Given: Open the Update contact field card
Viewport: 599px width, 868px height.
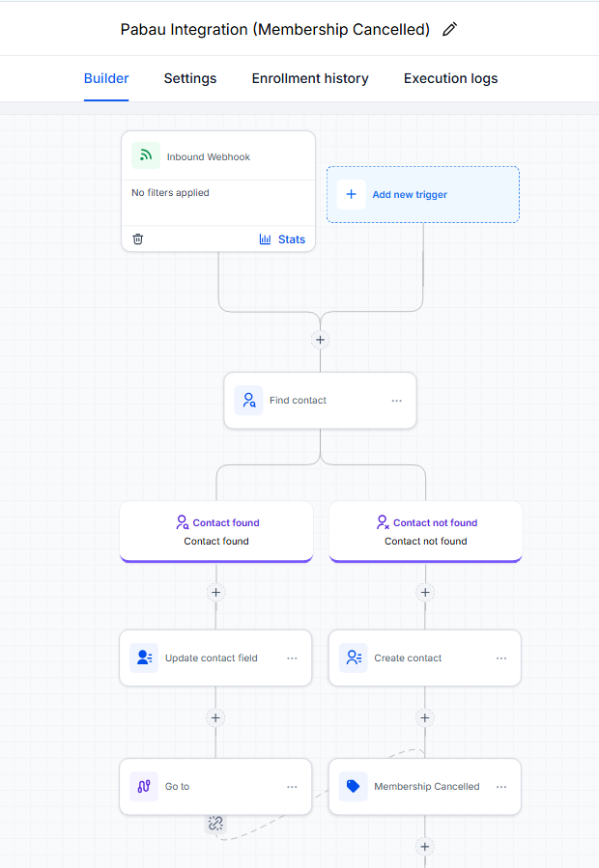Looking at the screenshot, I should point(215,658).
